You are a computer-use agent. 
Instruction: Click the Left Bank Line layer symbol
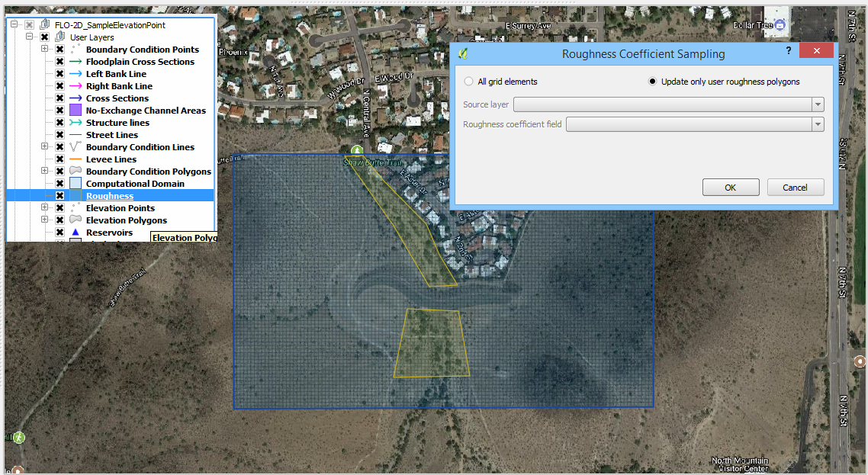pyautogui.click(x=75, y=74)
